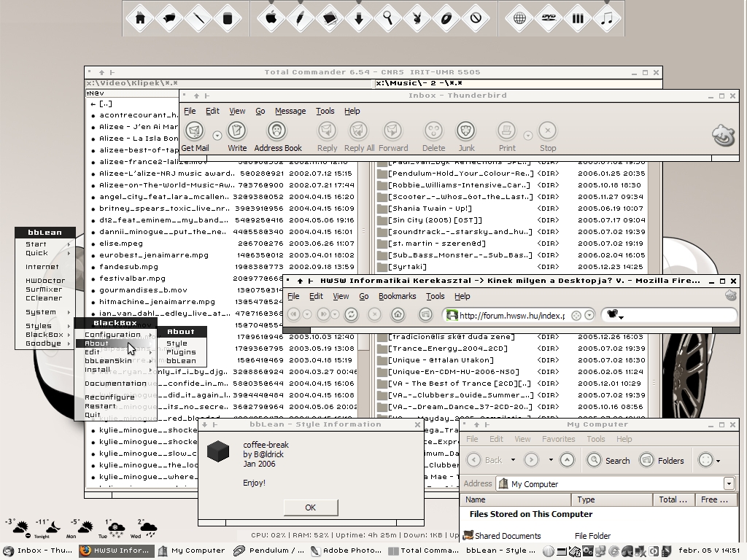
Task: Click the Up folder icon in My Computer
Action: coord(566,460)
